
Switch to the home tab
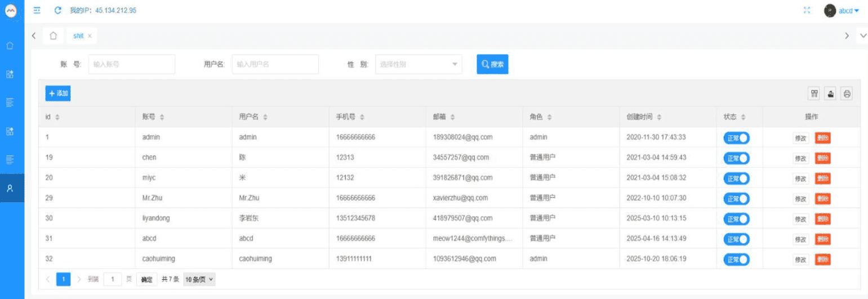pyautogui.click(x=53, y=35)
